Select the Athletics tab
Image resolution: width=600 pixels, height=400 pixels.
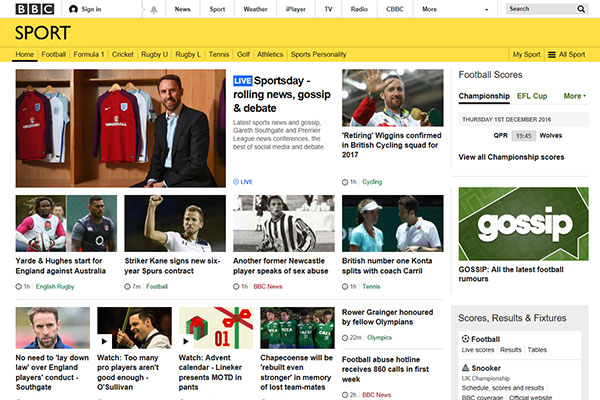(x=270, y=54)
